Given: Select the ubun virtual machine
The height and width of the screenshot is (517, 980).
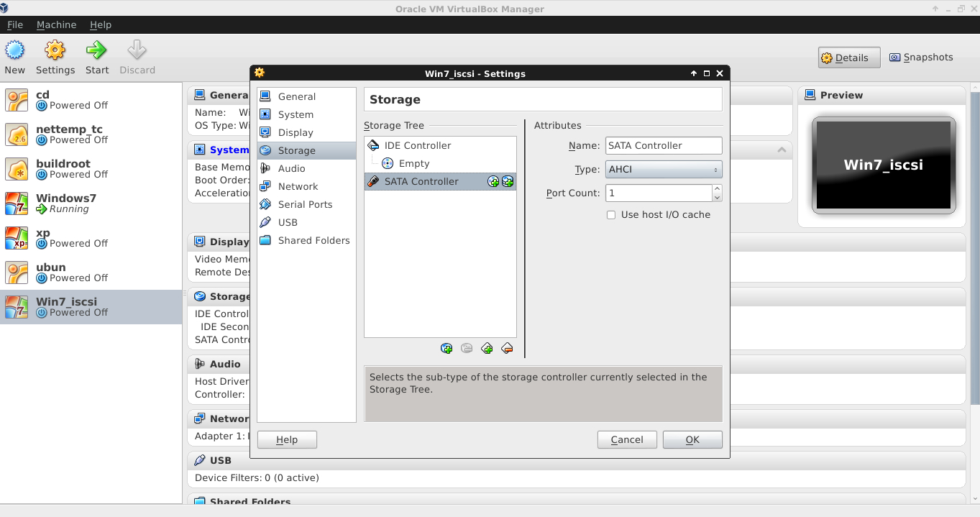Looking at the screenshot, I should pos(91,273).
